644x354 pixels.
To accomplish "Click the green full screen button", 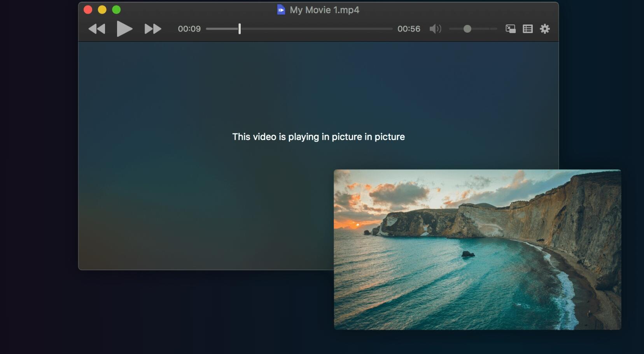I will (x=116, y=10).
